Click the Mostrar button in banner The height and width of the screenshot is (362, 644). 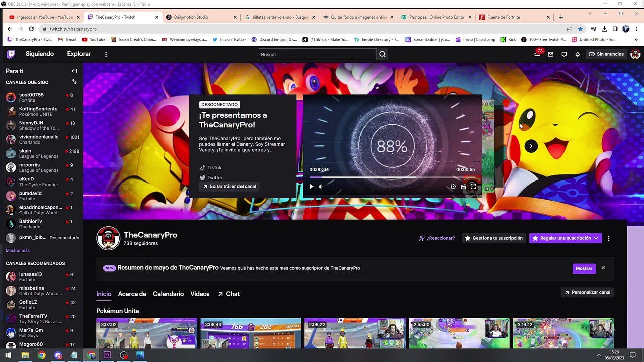click(584, 268)
